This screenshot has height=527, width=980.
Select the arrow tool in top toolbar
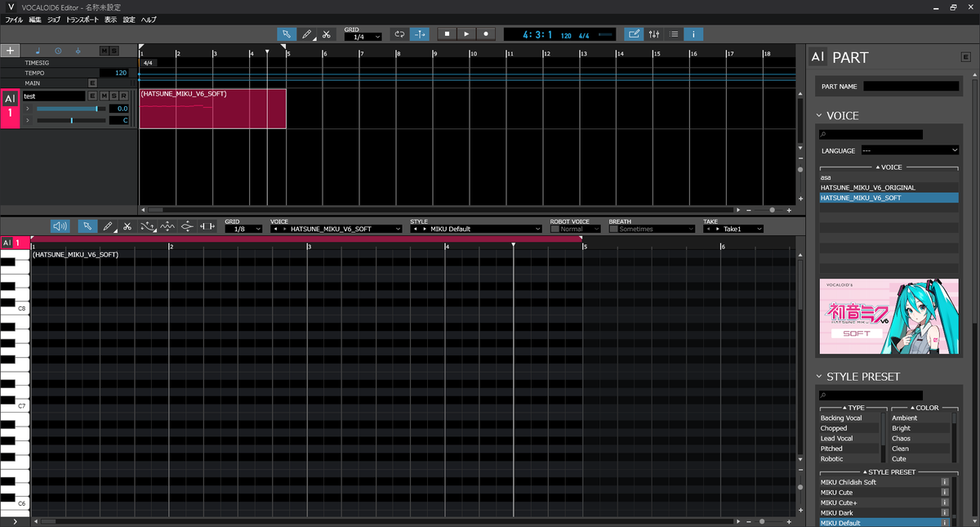coord(287,34)
